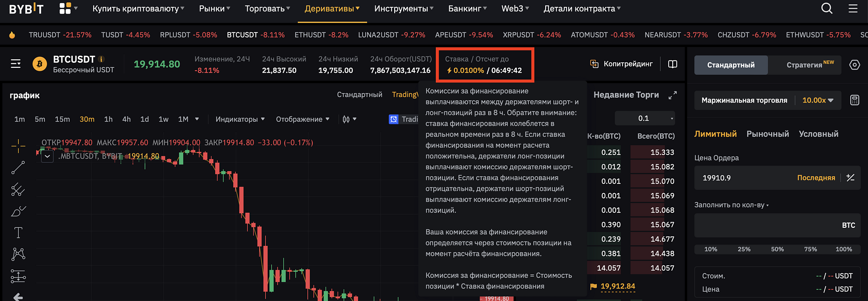The height and width of the screenshot is (301, 868).
Task: Click the info icon next to BTCUSDT
Action: click(x=101, y=59)
